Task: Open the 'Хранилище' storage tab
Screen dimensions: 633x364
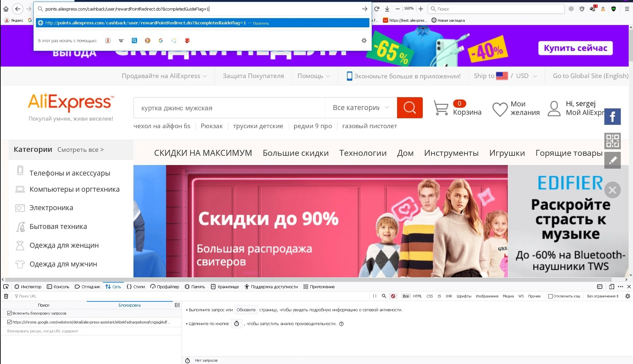Action: 225,287
